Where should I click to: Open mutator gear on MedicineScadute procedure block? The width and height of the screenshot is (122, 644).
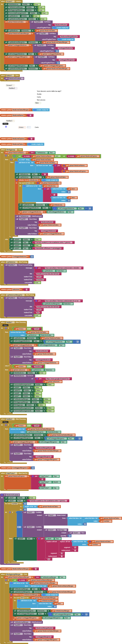pos(2,495)
